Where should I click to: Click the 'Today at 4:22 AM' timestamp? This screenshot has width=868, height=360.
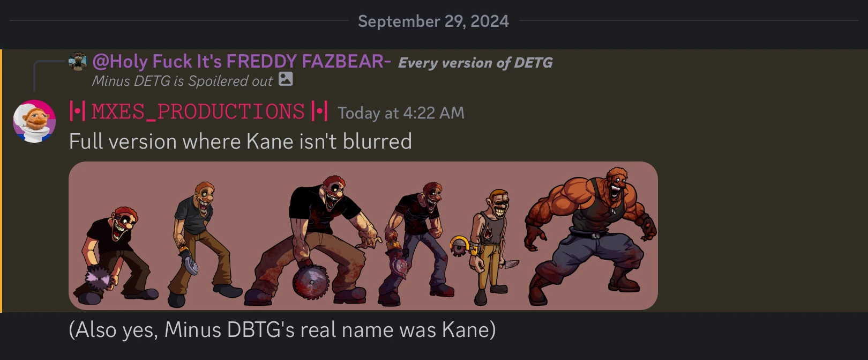(x=401, y=113)
